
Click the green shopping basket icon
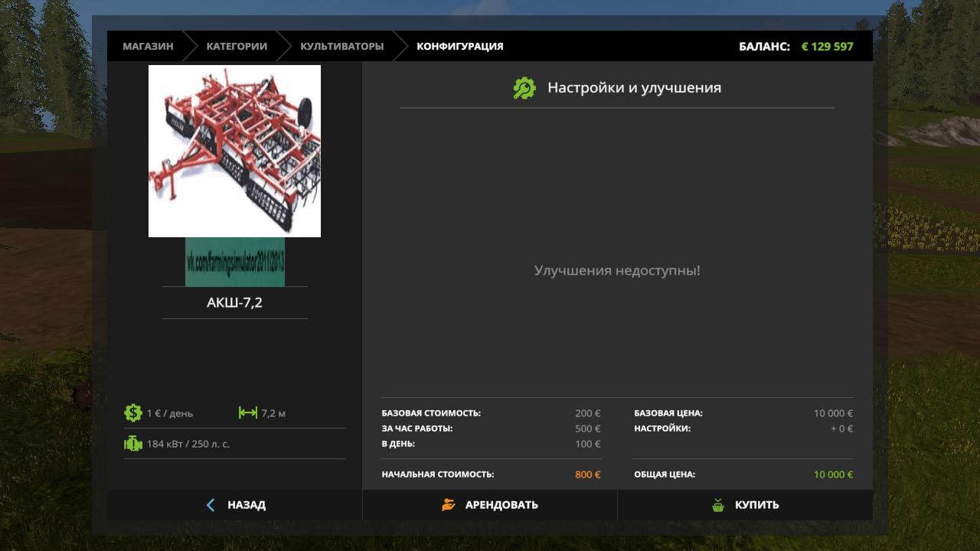coord(718,505)
